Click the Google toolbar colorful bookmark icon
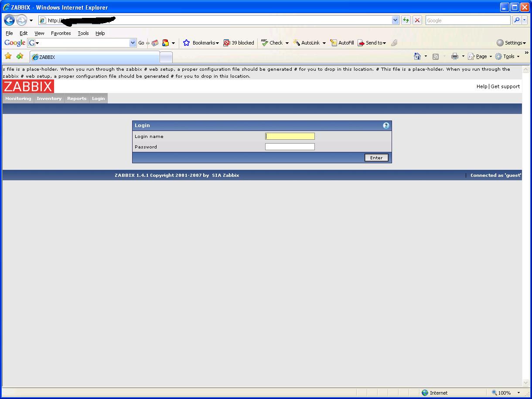Screen dimensions: 532x399 click(166, 43)
